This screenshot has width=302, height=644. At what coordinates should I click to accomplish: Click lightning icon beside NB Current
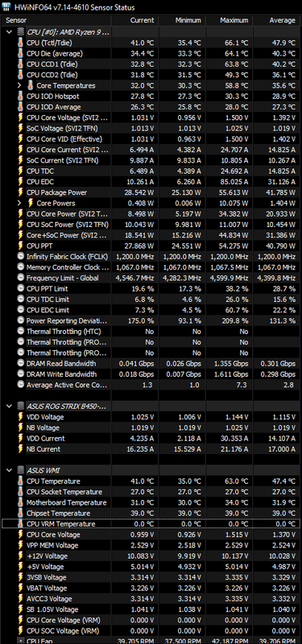pyautogui.click(x=21, y=449)
